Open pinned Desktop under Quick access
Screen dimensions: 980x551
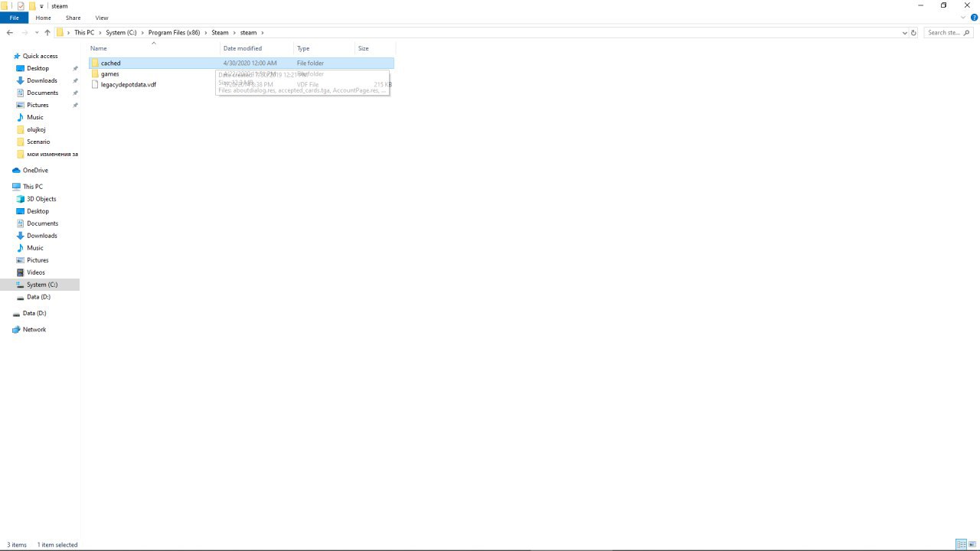38,68
